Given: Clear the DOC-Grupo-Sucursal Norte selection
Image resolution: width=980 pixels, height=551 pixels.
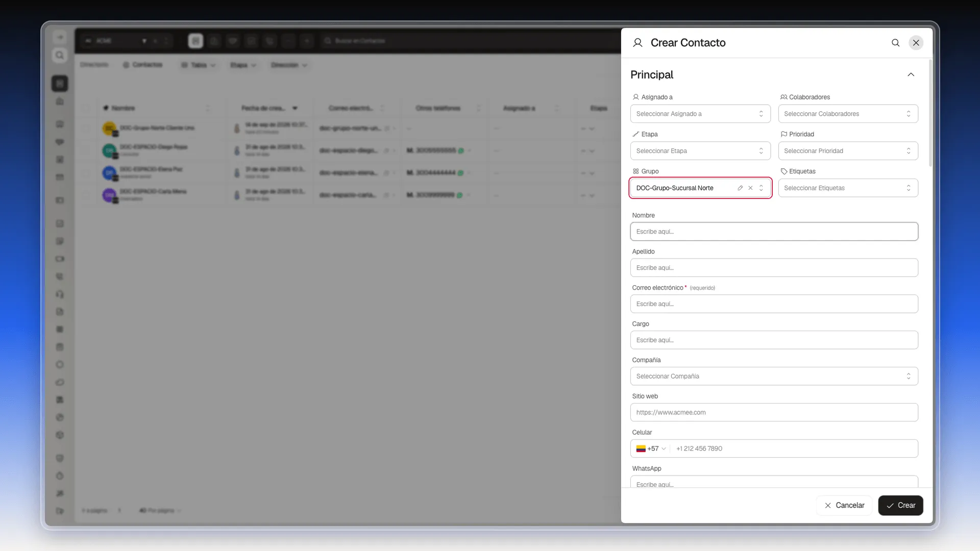Looking at the screenshot, I should tap(750, 188).
